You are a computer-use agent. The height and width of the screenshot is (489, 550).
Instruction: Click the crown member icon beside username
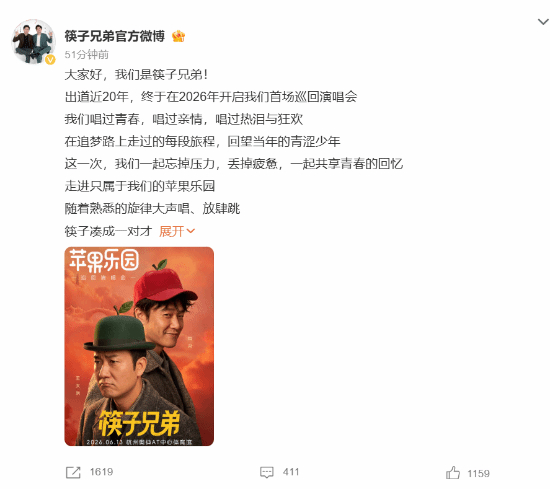[x=179, y=36]
